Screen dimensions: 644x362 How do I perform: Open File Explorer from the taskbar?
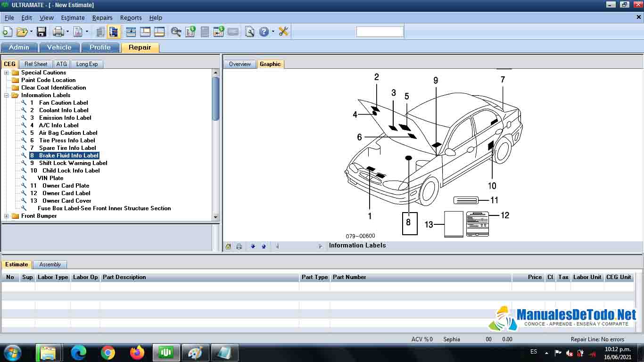(48, 353)
